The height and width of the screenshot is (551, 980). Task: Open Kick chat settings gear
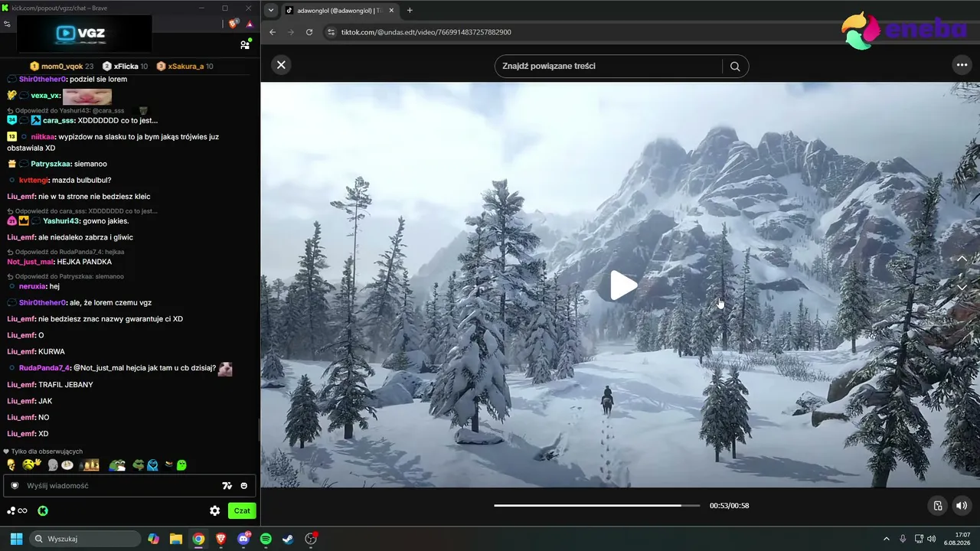click(x=215, y=510)
